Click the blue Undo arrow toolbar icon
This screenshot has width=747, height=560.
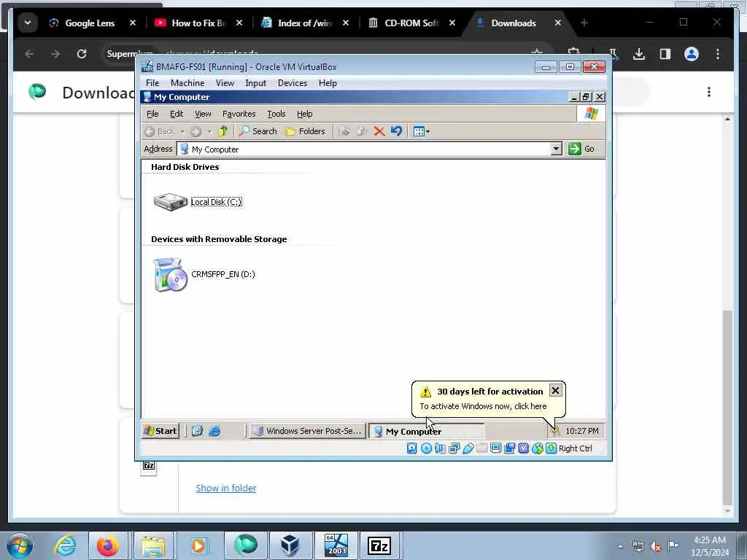[x=396, y=131]
